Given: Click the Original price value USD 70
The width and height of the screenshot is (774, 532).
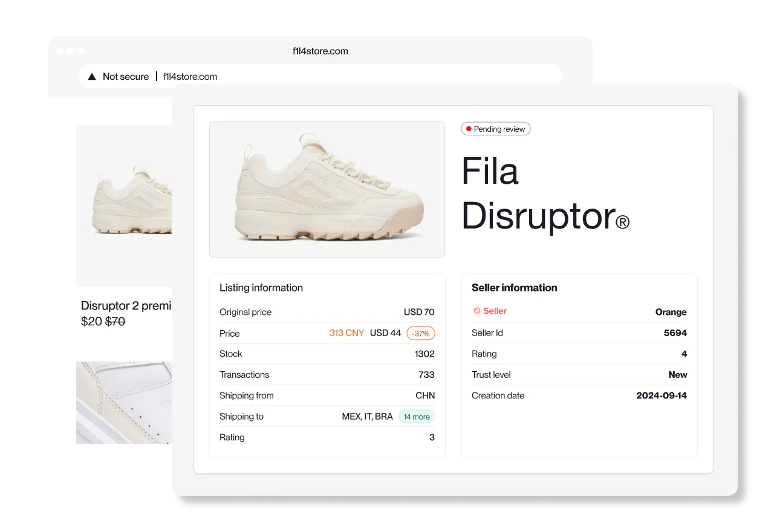Looking at the screenshot, I should 419,313.
